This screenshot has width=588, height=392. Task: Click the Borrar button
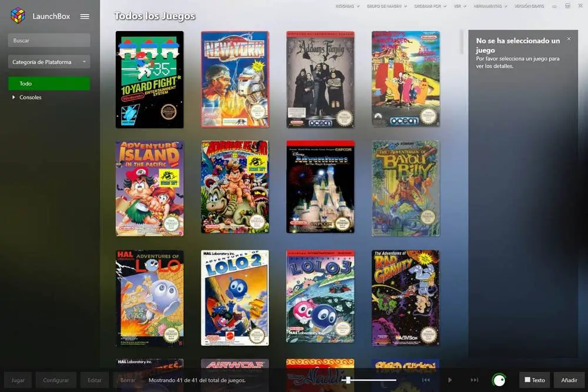128,380
